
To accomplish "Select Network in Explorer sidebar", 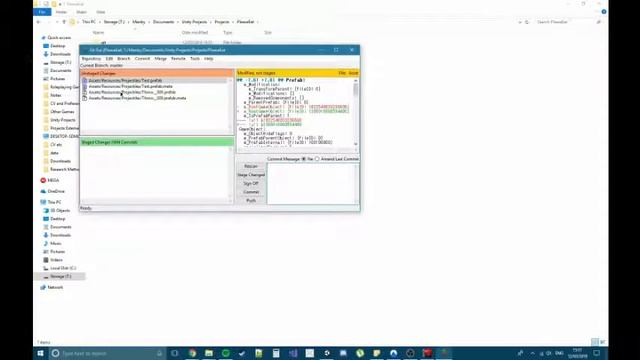I will (55, 287).
